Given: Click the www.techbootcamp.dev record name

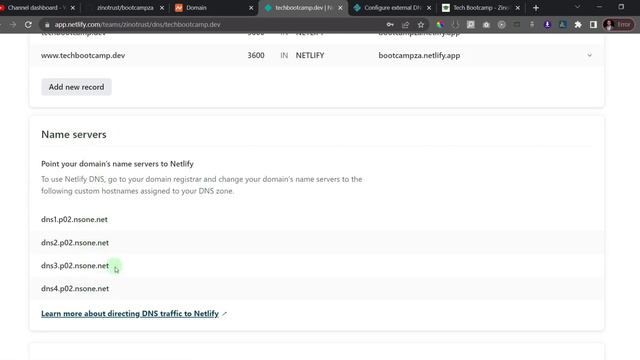Looking at the screenshot, I should tap(83, 55).
